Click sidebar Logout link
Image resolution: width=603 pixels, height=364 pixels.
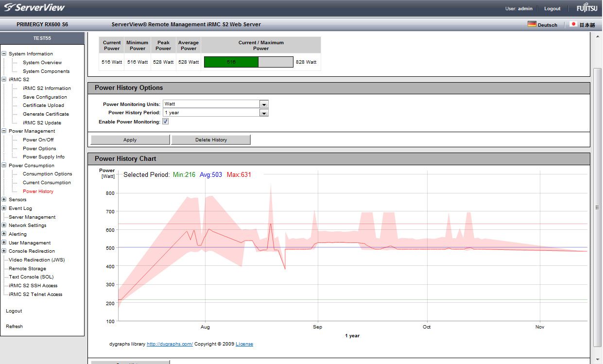[14, 311]
